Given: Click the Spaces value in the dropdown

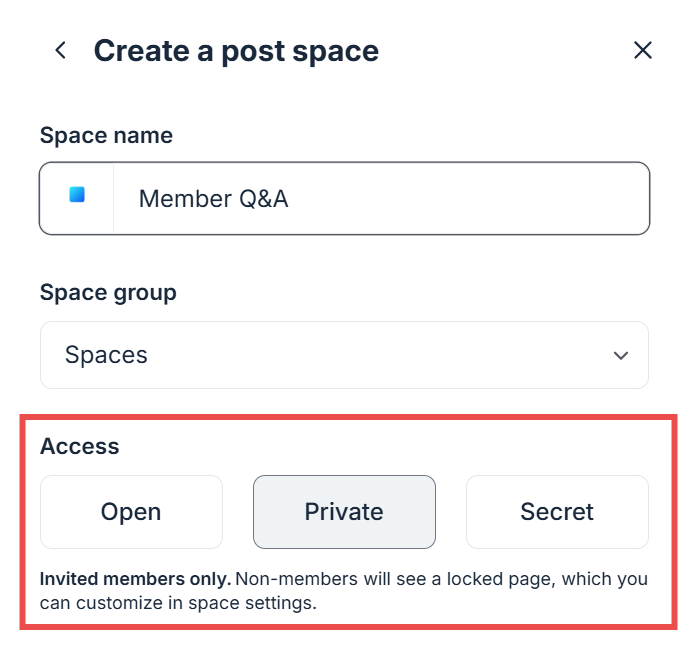Looking at the screenshot, I should pyautogui.click(x=106, y=355).
